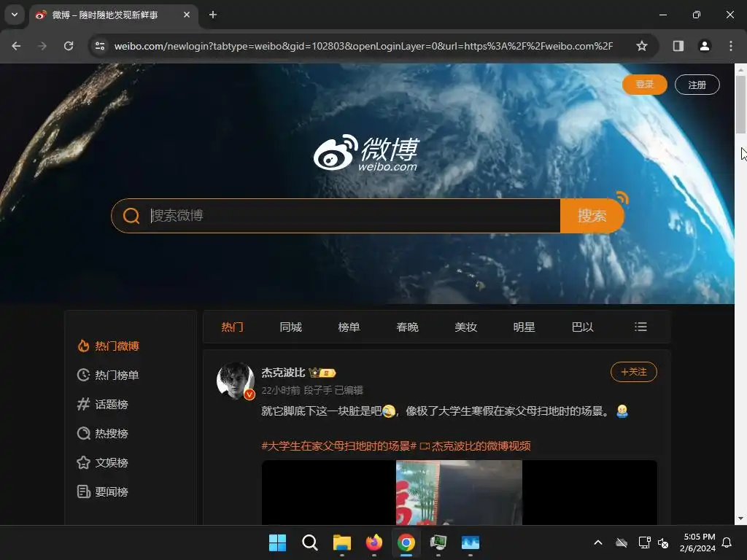The width and height of the screenshot is (747, 560).
Task: Open the 春晚 tab
Action: tap(407, 327)
